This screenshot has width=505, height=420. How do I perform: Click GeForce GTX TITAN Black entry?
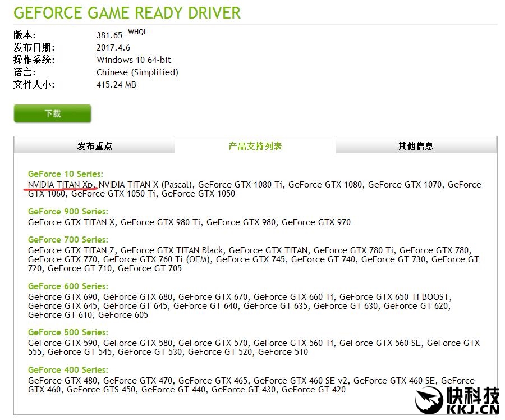point(172,250)
